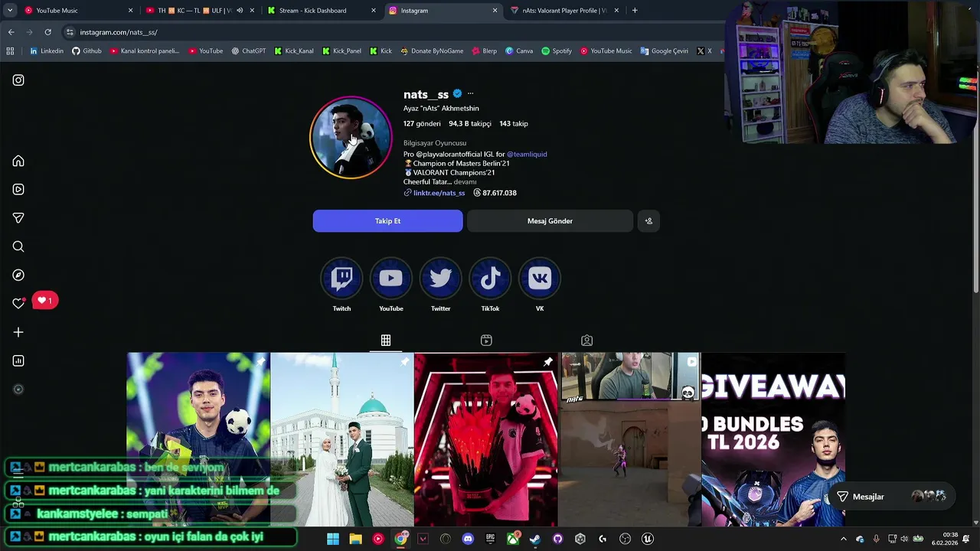Open the Search icon in the sidebar
980x551 pixels.
(x=18, y=246)
